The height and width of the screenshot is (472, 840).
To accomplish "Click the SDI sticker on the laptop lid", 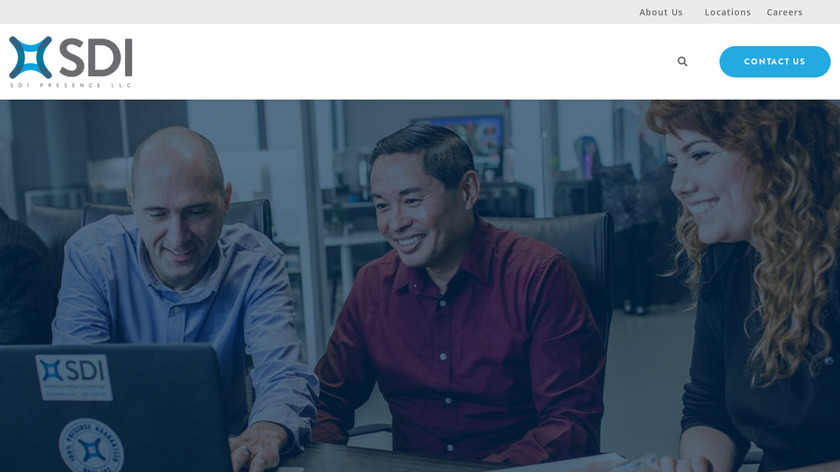I will click(74, 377).
